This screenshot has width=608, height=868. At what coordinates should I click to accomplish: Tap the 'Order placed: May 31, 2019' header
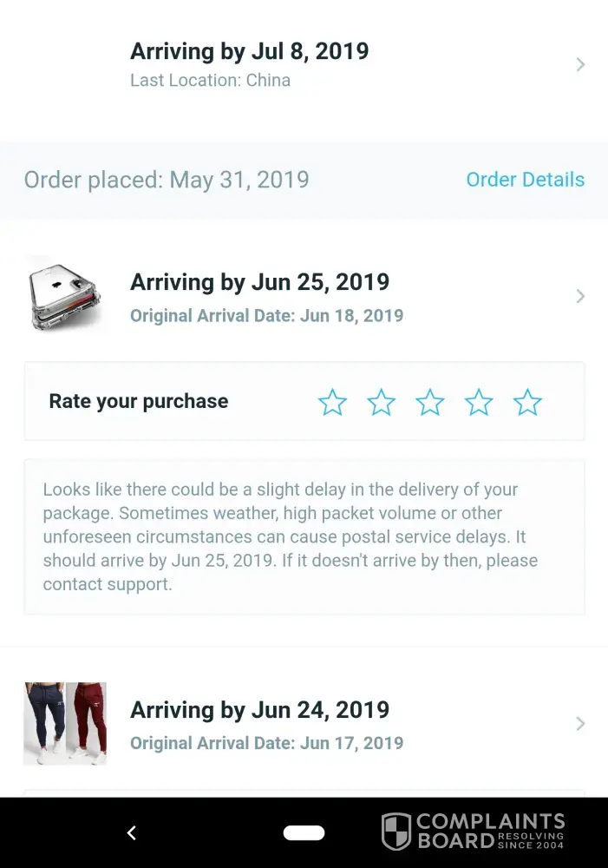coord(167,180)
